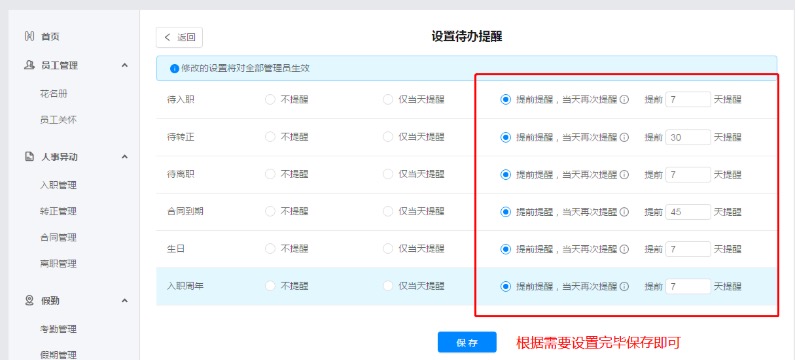Collapse the 人事异动 section chevron
Image resolution: width=797 pixels, height=360 pixels.
tap(125, 157)
